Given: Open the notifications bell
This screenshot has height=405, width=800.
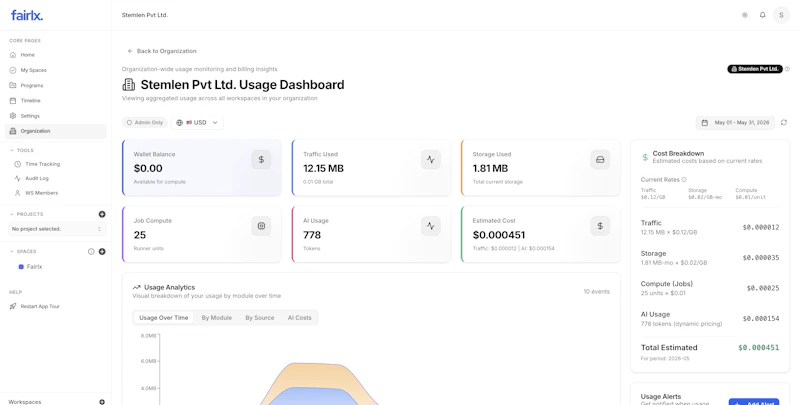Looking at the screenshot, I should click(762, 15).
